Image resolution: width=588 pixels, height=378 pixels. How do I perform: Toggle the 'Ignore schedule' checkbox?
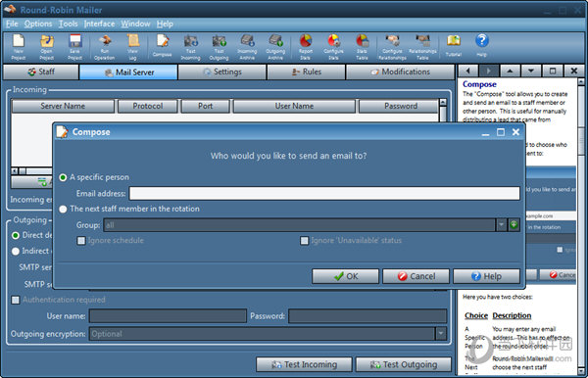pyautogui.click(x=81, y=241)
